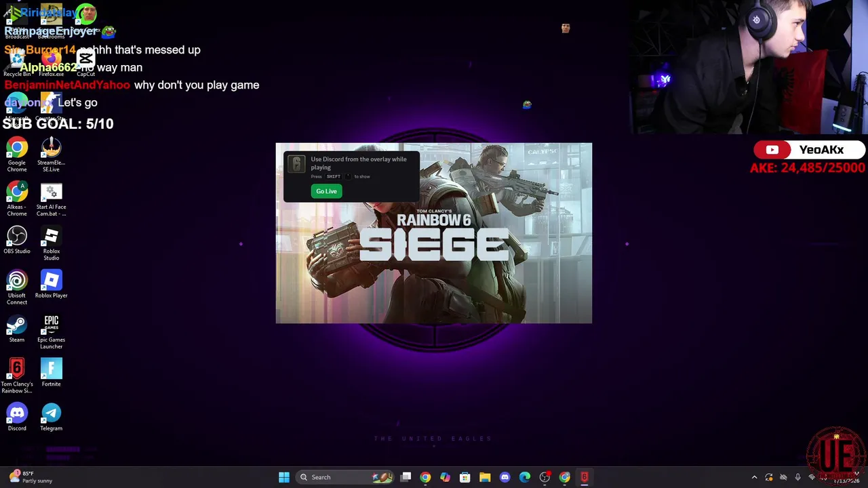
Task: Click the taskbar Search box
Action: pyautogui.click(x=344, y=477)
